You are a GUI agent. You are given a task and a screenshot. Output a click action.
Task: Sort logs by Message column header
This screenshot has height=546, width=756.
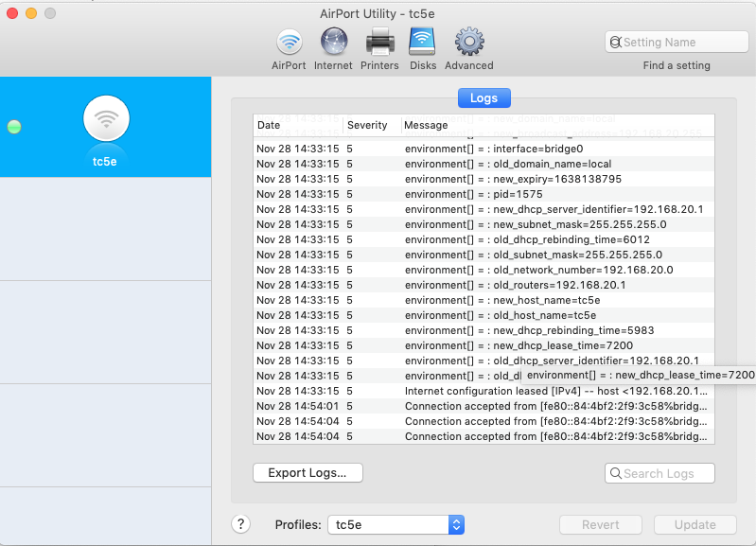click(557, 126)
